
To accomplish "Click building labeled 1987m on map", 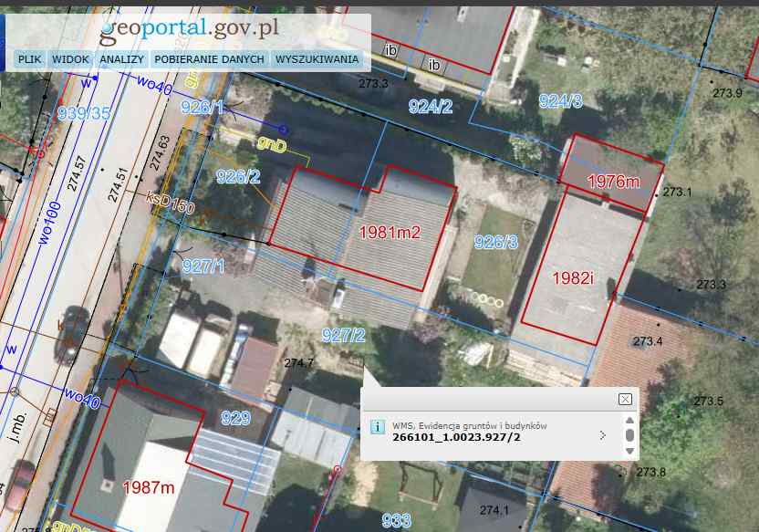I will [x=148, y=487].
